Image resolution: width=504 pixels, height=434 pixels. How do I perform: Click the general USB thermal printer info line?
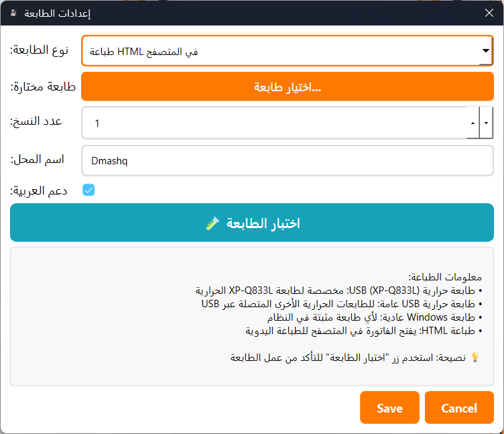tap(342, 304)
